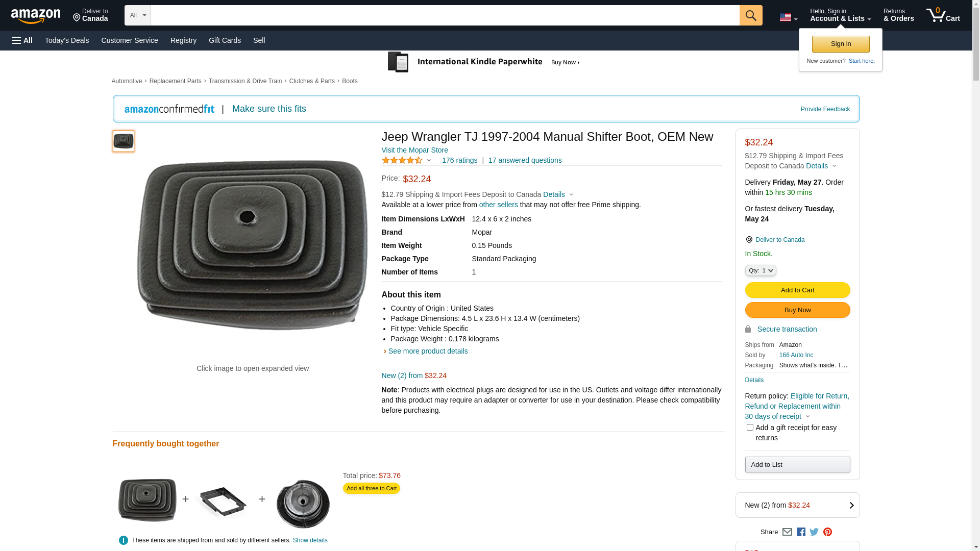Click the Buy Now button
The width and height of the screenshot is (980, 551).
point(797,310)
